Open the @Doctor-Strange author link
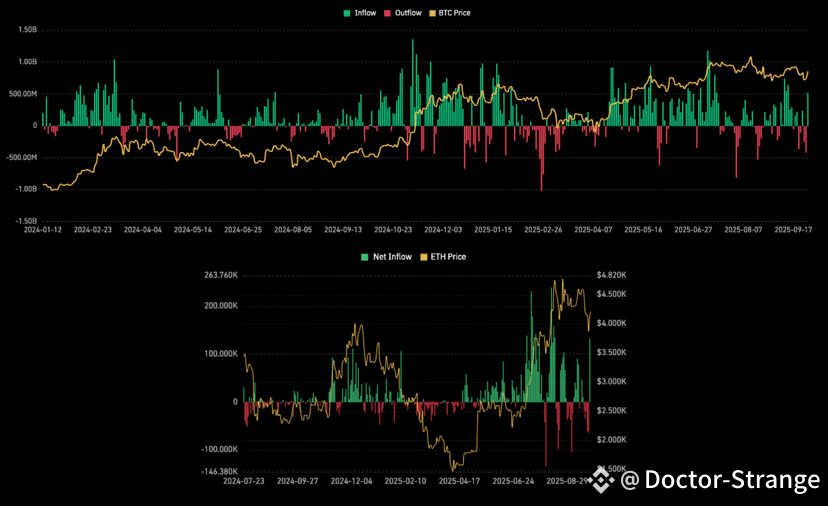 click(720, 481)
